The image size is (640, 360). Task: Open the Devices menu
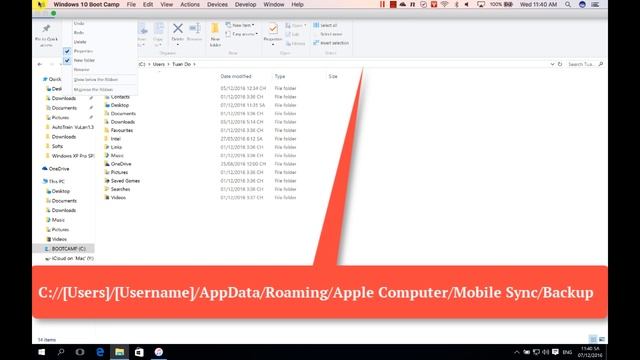(217, 4)
